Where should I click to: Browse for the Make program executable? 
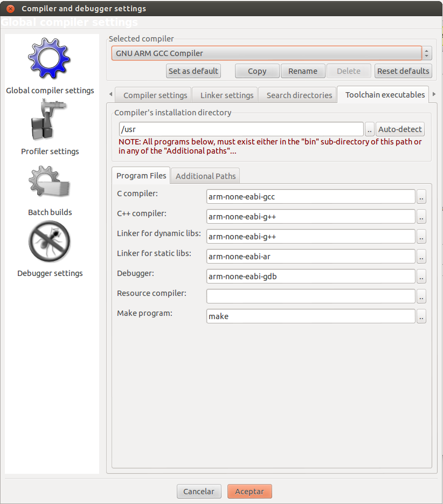pos(421,316)
